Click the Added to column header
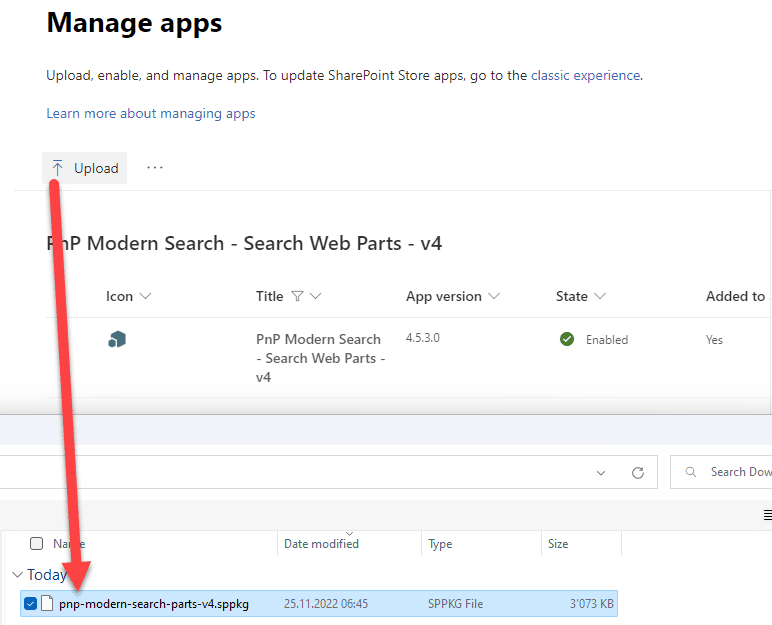 point(736,296)
